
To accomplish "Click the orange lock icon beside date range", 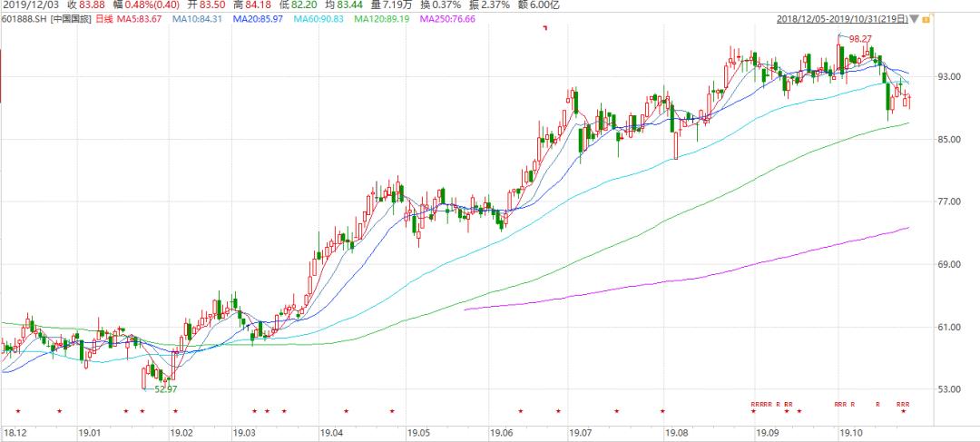I will (x=926, y=19).
